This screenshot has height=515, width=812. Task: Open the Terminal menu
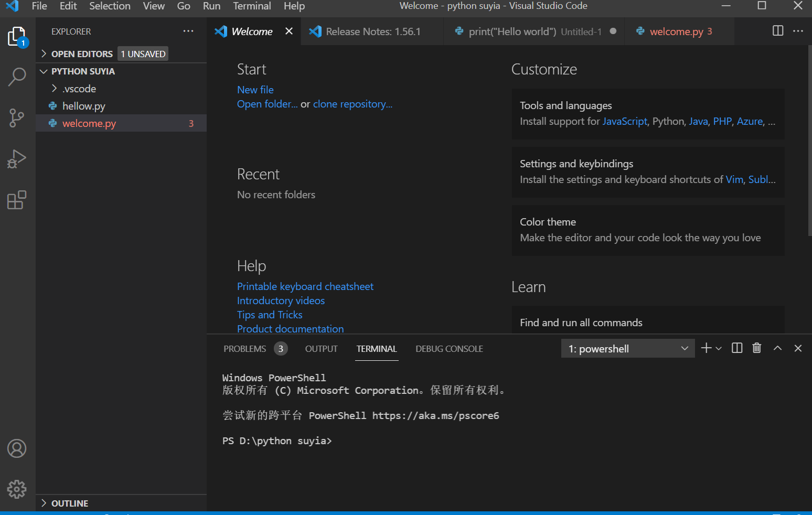pyautogui.click(x=252, y=6)
